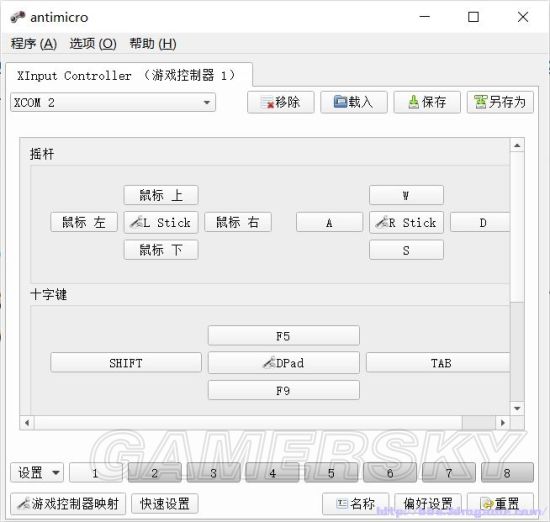This screenshot has width=550, height=522.
Task: Switch to set 8
Action: (508, 473)
